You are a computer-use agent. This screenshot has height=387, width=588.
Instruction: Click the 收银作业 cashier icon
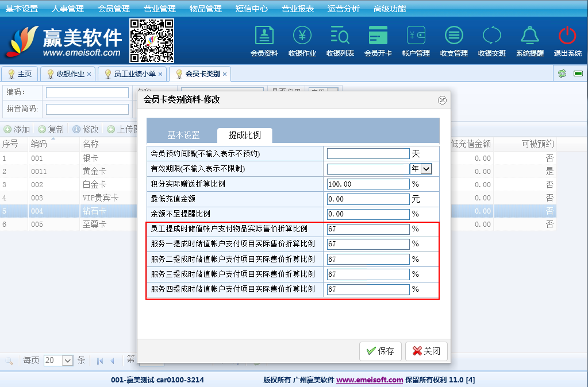[x=302, y=41]
